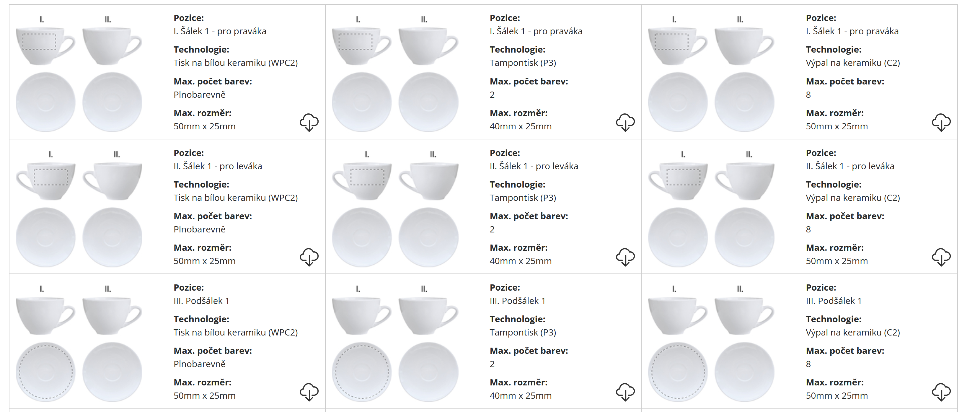Download Podšálek 1 WPC2 print template
The height and width of the screenshot is (412, 980).
click(x=309, y=391)
